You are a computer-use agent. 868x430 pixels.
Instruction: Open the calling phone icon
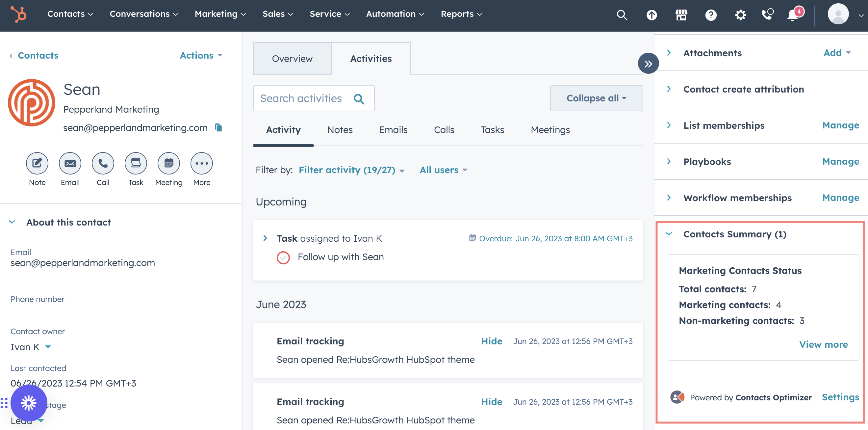(767, 14)
